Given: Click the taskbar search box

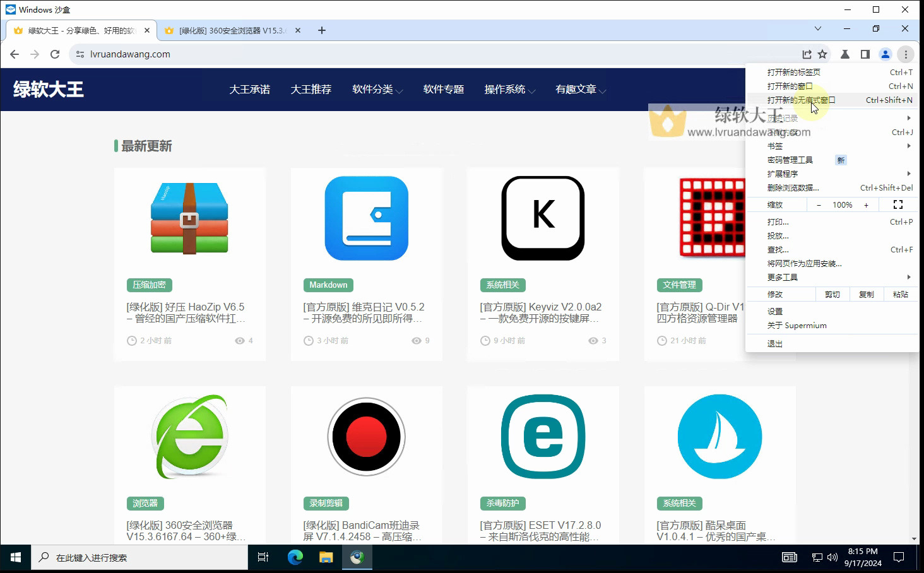Looking at the screenshot, I should coord(139,557).
